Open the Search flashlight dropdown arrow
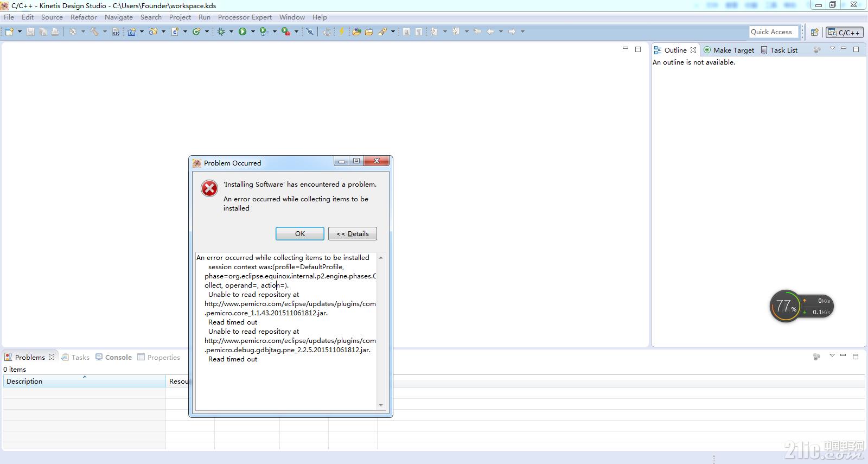868x464 pixels. [393, 31]
